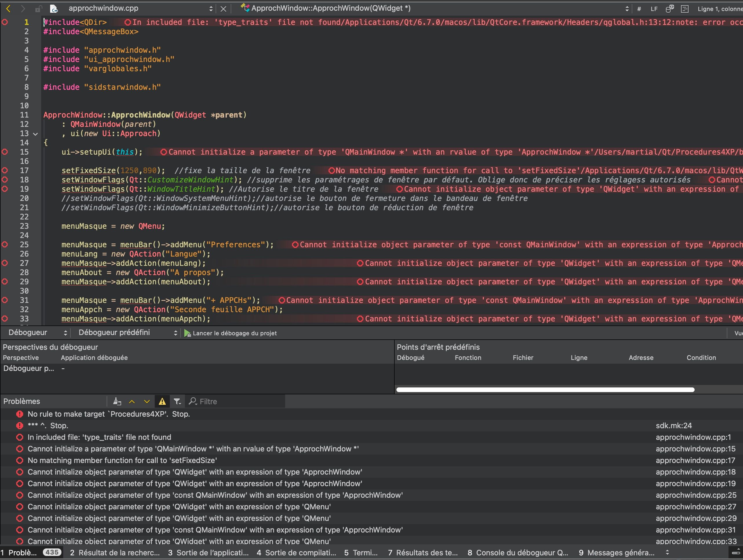
Task: Go to next problem with down arrow
Action: pos(147,401)
